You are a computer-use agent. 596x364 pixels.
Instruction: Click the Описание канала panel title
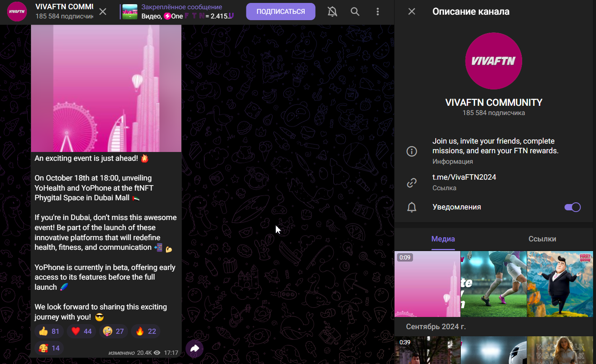(x=471, y=11)
